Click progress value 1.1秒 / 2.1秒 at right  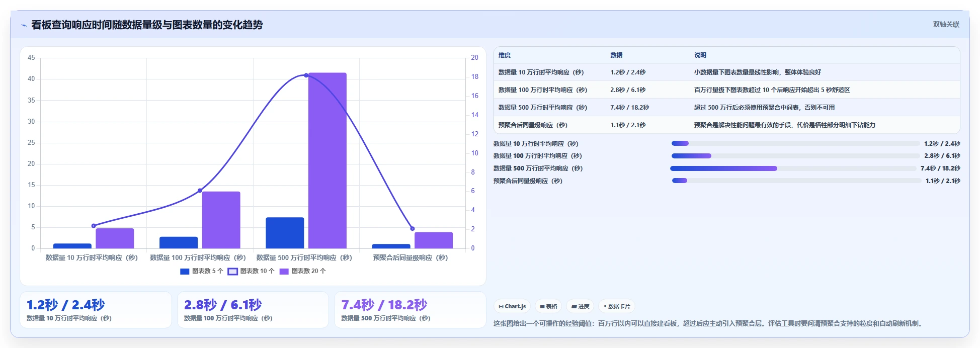(943, 181)
